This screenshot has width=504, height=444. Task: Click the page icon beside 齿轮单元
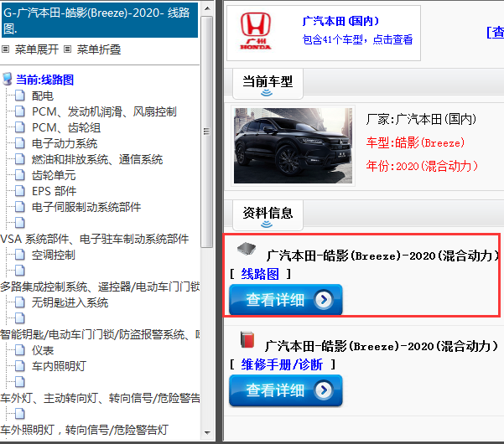20,175
